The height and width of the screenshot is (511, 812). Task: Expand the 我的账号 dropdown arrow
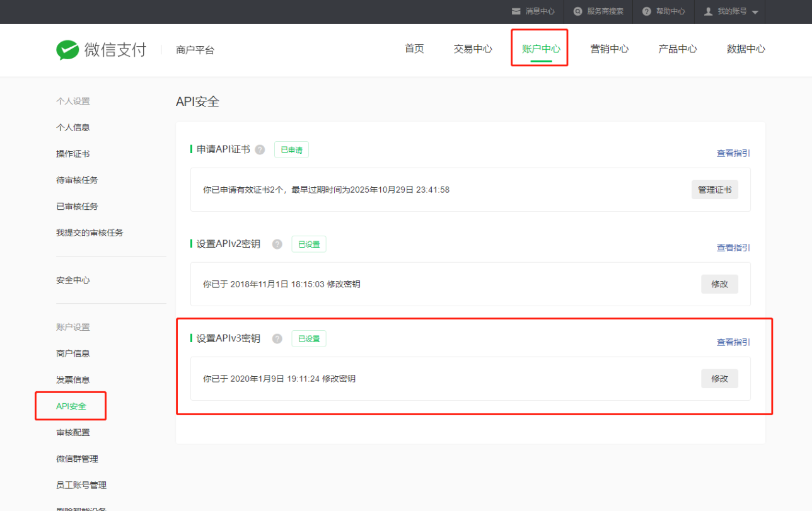(755, 12)
